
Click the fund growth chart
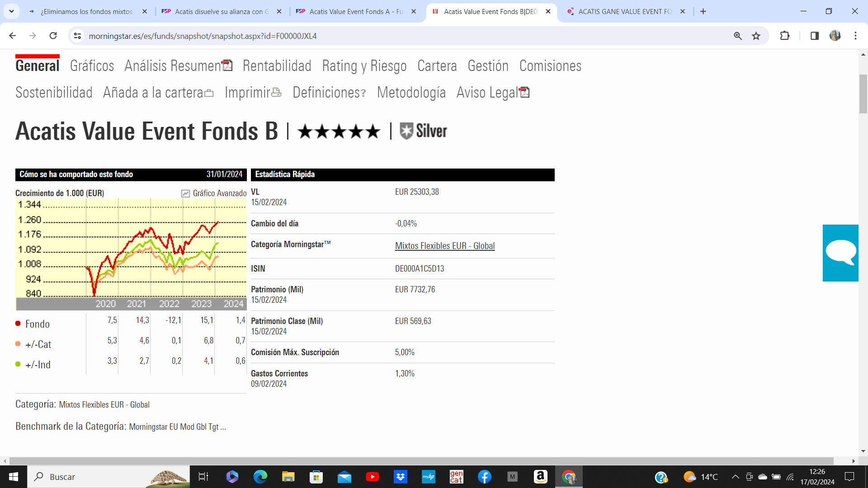point(131,254)
